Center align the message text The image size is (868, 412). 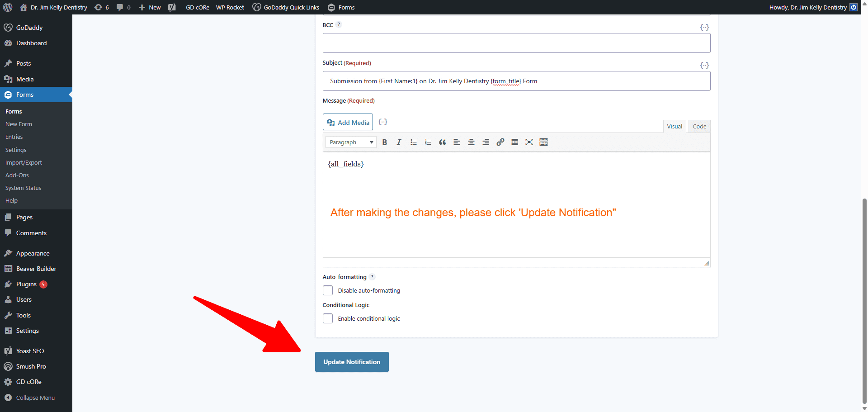point(471,142)
